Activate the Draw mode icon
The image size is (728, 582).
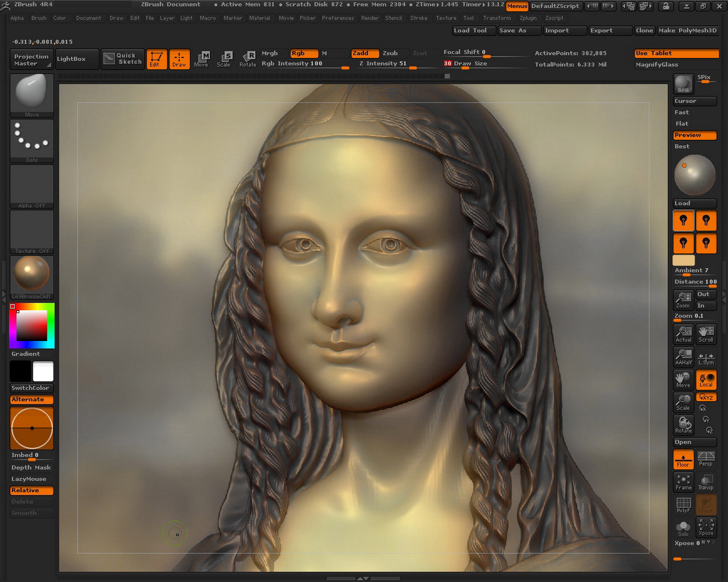(179, 59)
